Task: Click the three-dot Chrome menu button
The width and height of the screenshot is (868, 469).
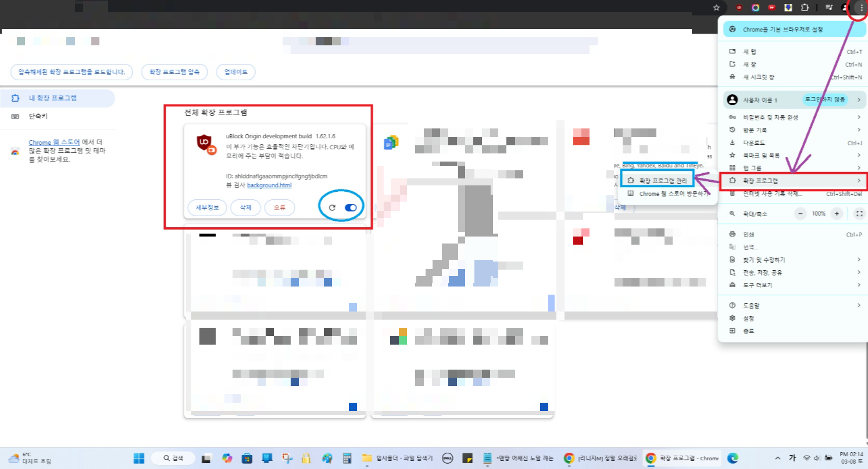Action: 862,8
